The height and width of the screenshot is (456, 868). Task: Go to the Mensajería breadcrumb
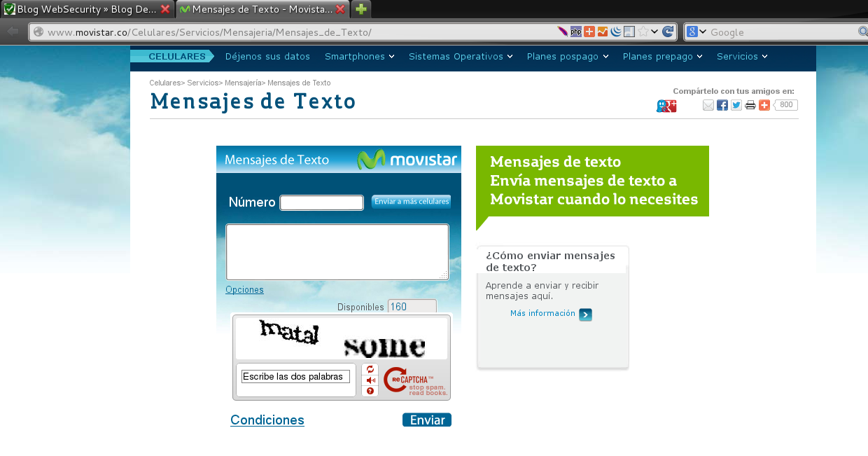point(242,83)
